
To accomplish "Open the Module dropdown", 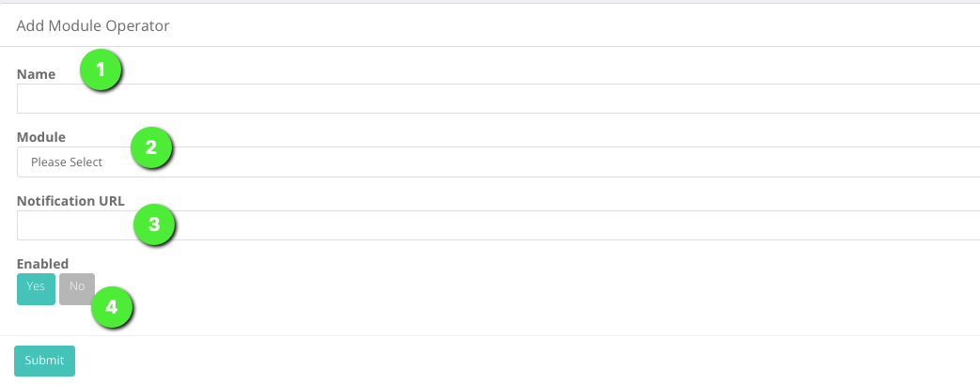I will (498, 162).
